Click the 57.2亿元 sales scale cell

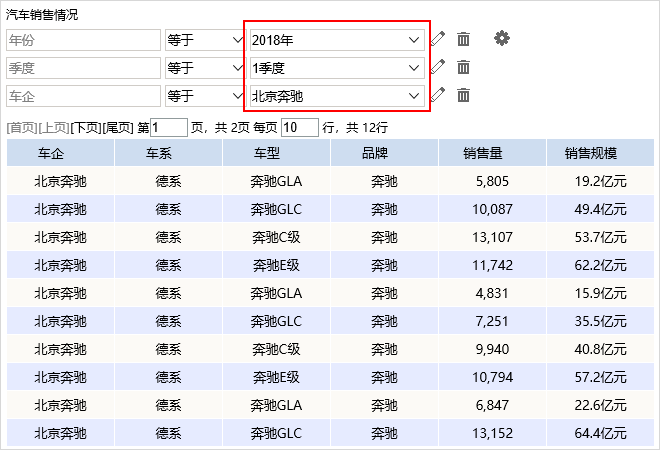(x=600, y=377)
